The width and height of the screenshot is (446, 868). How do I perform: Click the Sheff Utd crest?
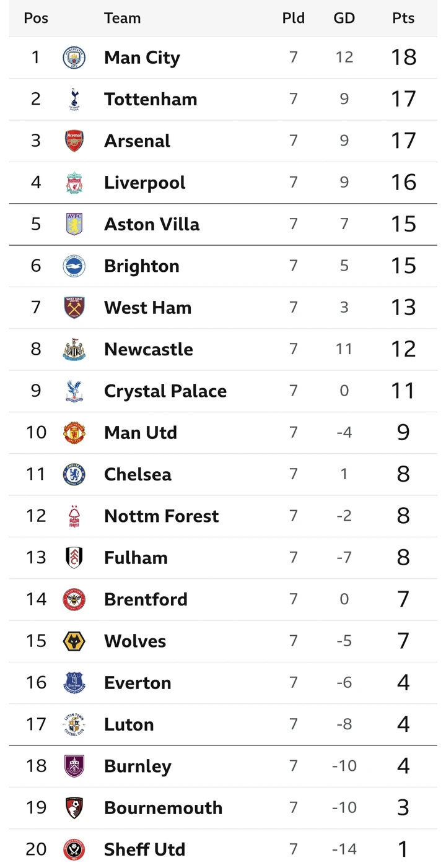[x=74, y=849]
